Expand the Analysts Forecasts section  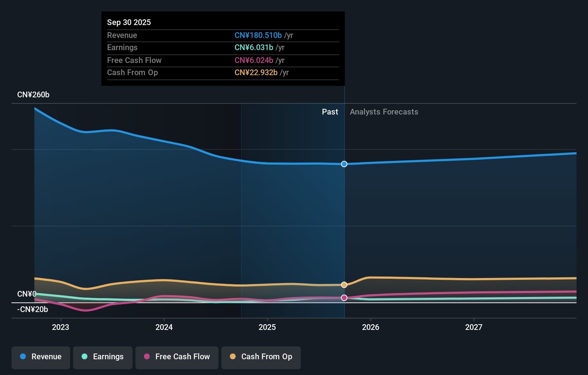click(384, 112)
